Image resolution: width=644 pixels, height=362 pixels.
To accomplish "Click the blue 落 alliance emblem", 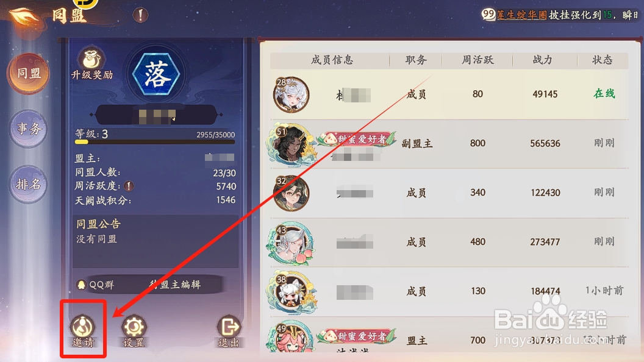I will [156, 75].
